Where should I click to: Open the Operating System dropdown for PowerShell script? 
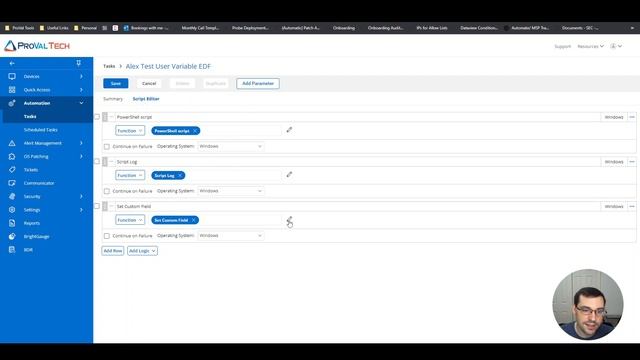(231, 146)
